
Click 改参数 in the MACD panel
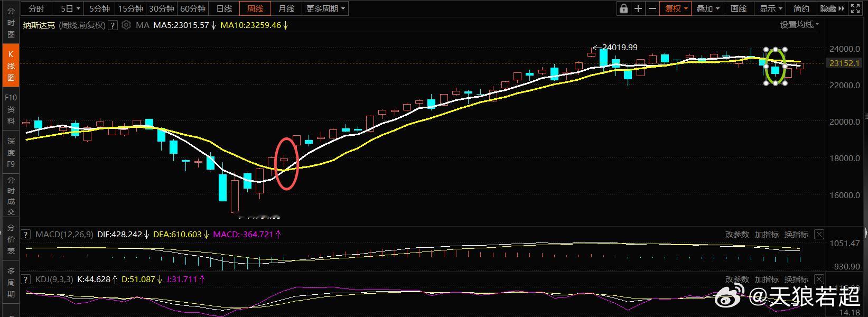tap(736, 234)
